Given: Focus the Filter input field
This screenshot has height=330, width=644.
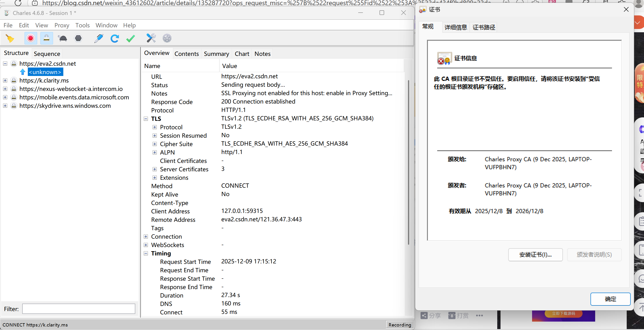Looking at the screenshot, I should click(79, 309).
